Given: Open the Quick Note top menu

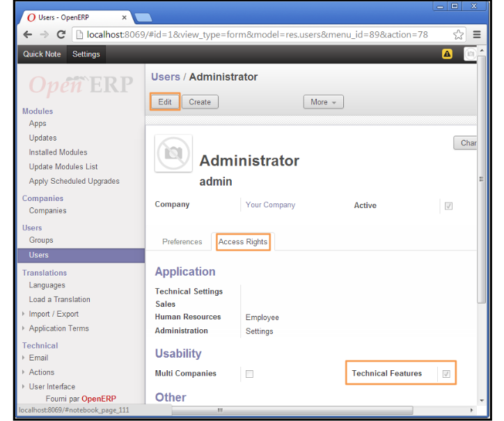Looking at the screenshot, I should pos(42,54).
